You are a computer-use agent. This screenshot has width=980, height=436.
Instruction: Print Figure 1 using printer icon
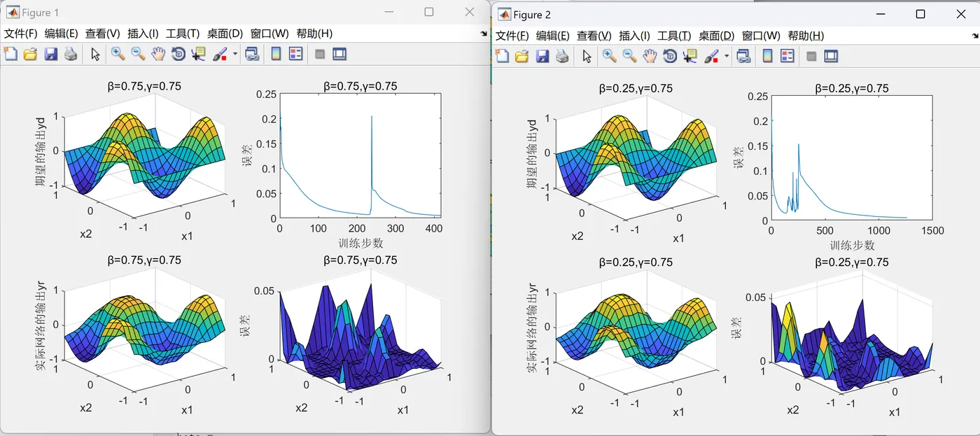(71, 54)
